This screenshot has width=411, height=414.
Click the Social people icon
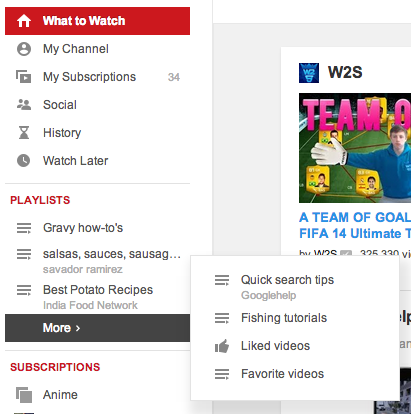click(24, 105)
